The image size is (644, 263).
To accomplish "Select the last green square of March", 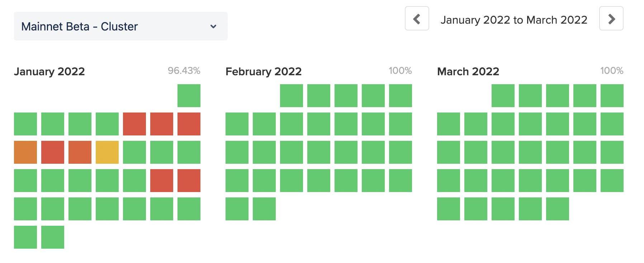I will [x=558, y=209].
